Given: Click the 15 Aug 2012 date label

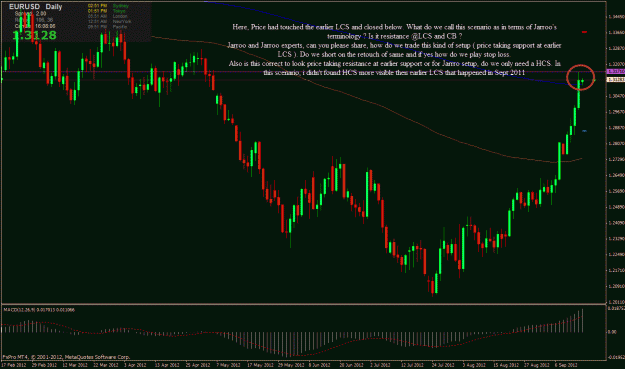Looking at the screenshot, I should 505,365.
